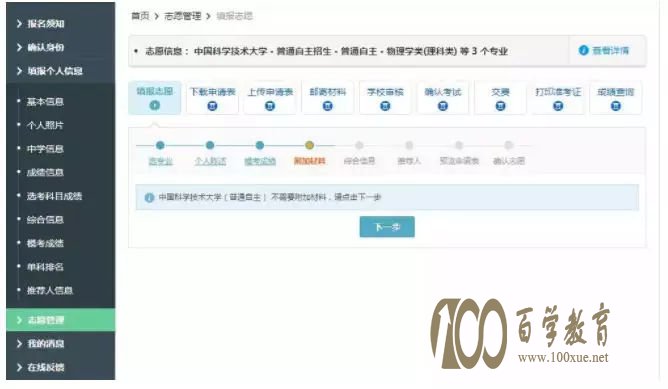Click the lock icon under 成绩查询
This screenshot has height=389, width=668.
point(616,106)
